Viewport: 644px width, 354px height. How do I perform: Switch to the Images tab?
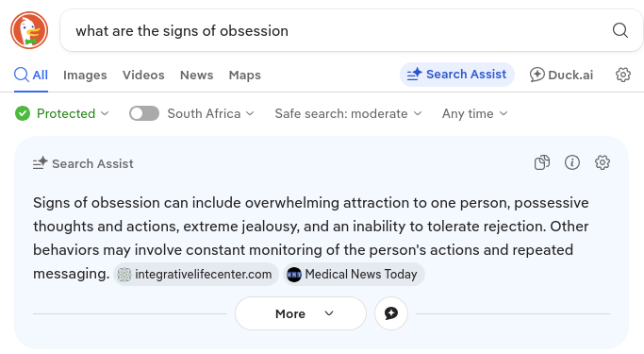click(85, 76)
